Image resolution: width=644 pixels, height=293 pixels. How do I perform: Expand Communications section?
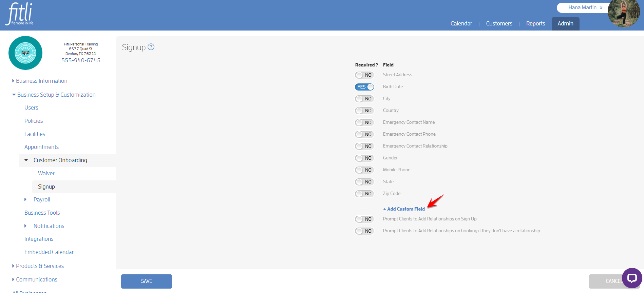[35, 279]
